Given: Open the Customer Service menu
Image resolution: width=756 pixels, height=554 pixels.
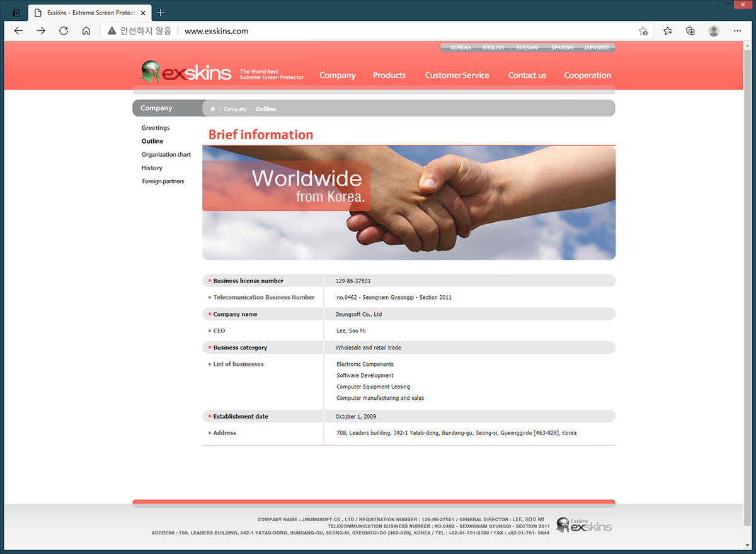Looking at the screenshot, I should [x=457, y=75].
